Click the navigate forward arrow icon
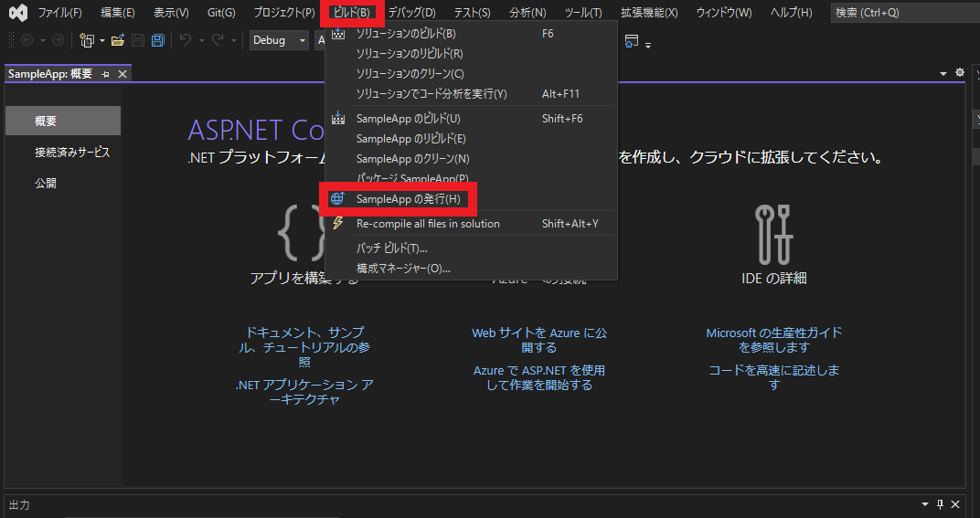The width and height of the screenshot is (980, 518). (x=58, y=40)
